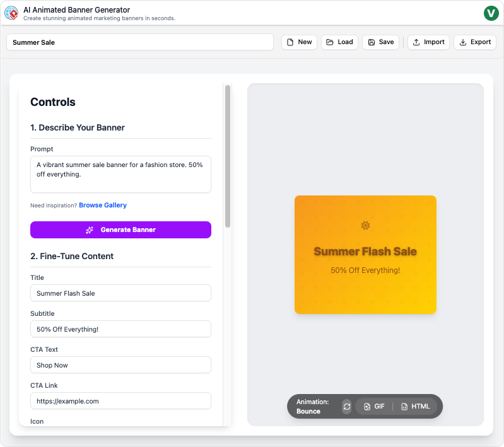Save the current banner
The image size is (504, 447).
(380, 42)
